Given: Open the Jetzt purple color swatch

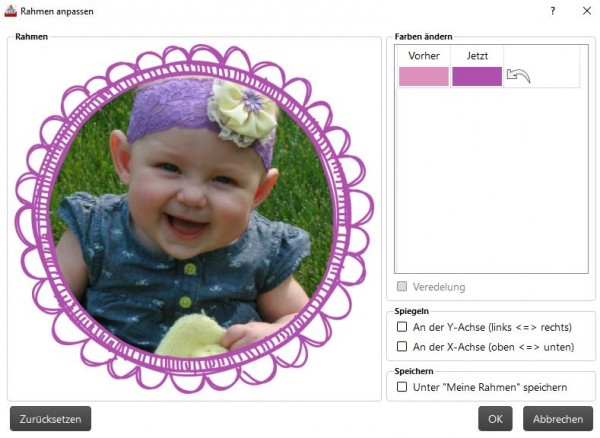Looking at the screenshot, I should 477,76.
